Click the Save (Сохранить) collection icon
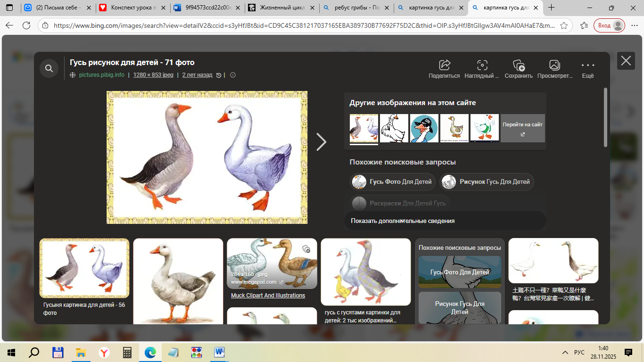This screenshot has height=362, width=644. [519, 66]
